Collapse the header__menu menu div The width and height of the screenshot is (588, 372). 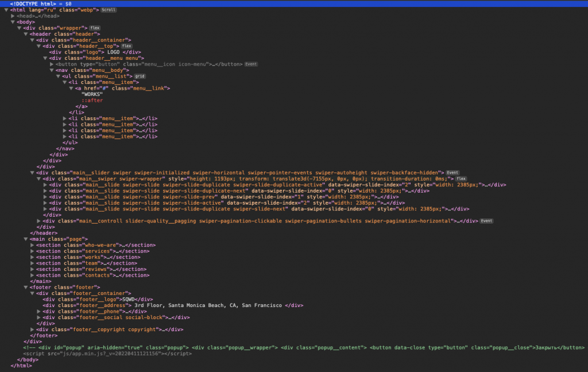45,58
